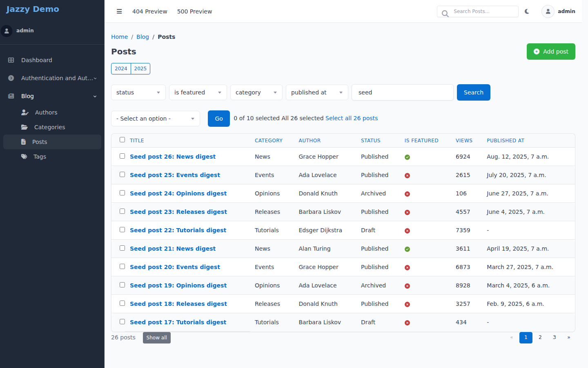Expand the Authentication and Authorization menu
Image resolution: width=588 pixels, height=368 pixels.
tap(52, 78)
